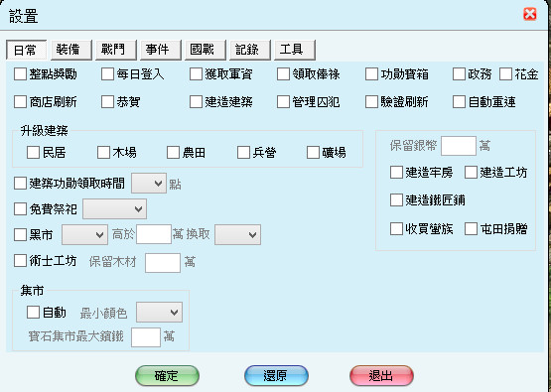Go to the 國戰 tab

206,50
